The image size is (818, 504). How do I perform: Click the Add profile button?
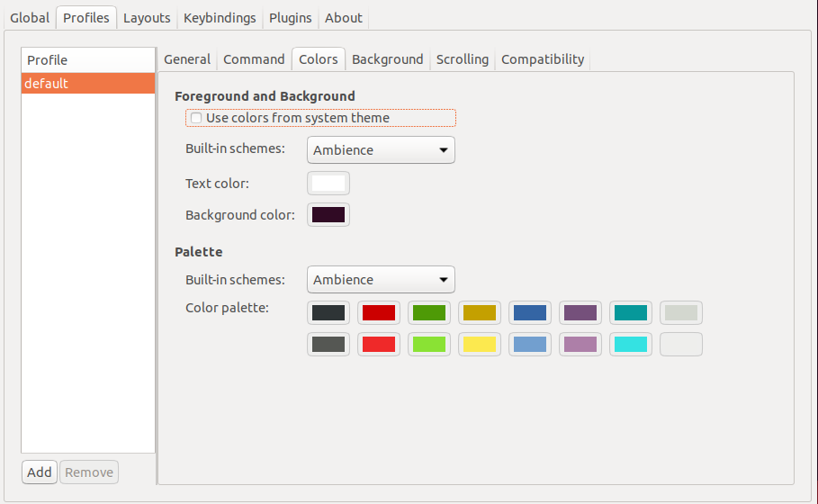click(40, 472)
